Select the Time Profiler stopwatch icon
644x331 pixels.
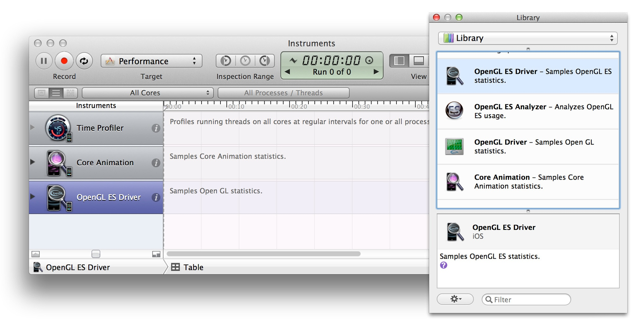point(58,128)
